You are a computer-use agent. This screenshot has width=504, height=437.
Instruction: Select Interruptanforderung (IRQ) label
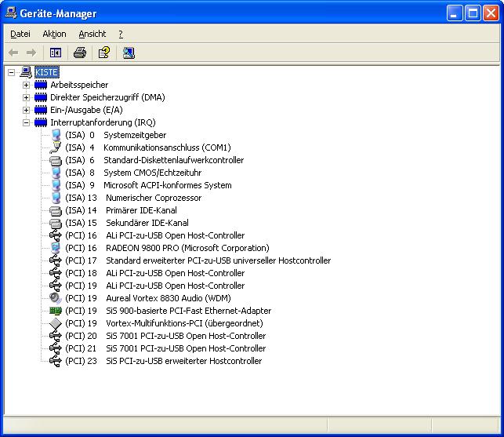tap(103, 122)
